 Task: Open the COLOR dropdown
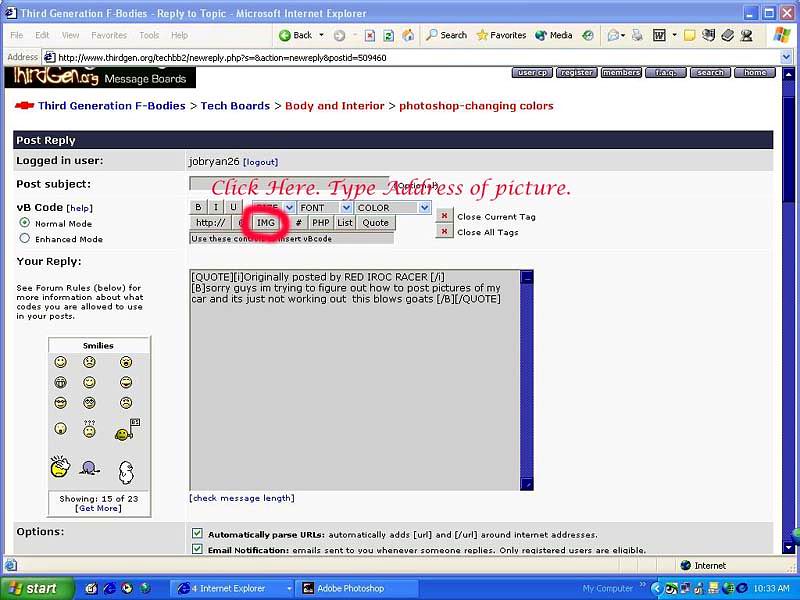(x=423, y=208)
